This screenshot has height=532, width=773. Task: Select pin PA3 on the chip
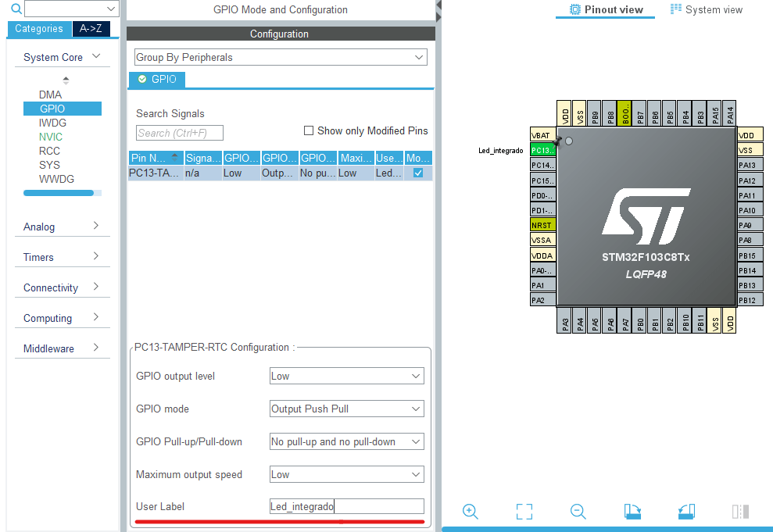click(x=564, y=320)
